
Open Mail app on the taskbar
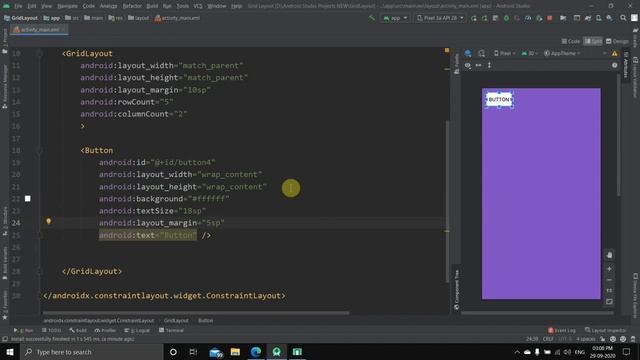coord(215,352)
